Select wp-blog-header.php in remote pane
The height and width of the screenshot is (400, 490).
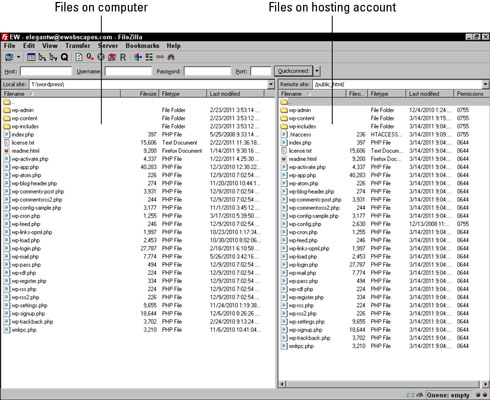tap(311, 191)
